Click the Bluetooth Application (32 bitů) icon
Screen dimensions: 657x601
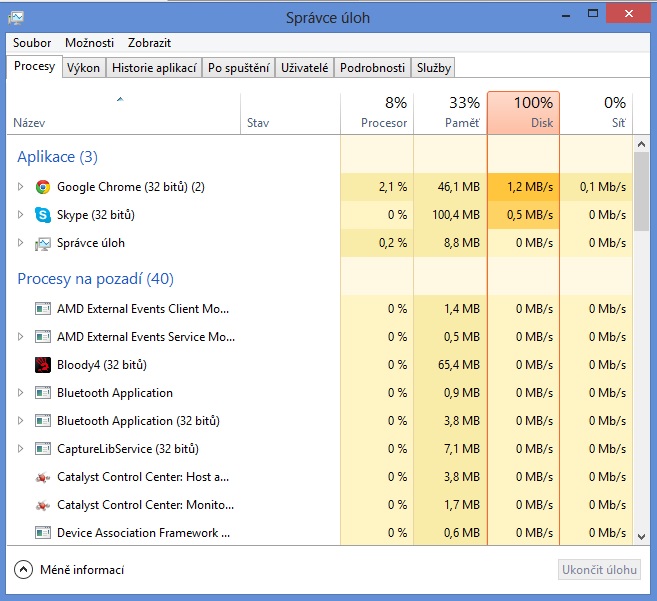(43, 420)
